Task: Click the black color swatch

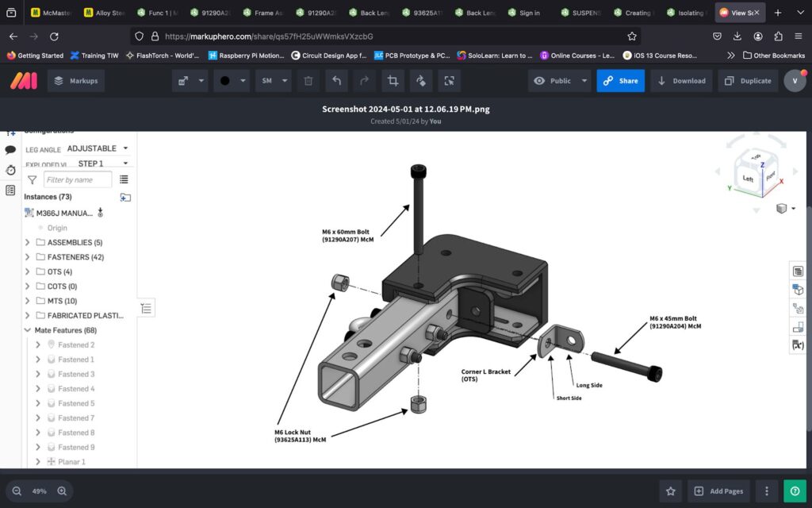Action: 225,81
